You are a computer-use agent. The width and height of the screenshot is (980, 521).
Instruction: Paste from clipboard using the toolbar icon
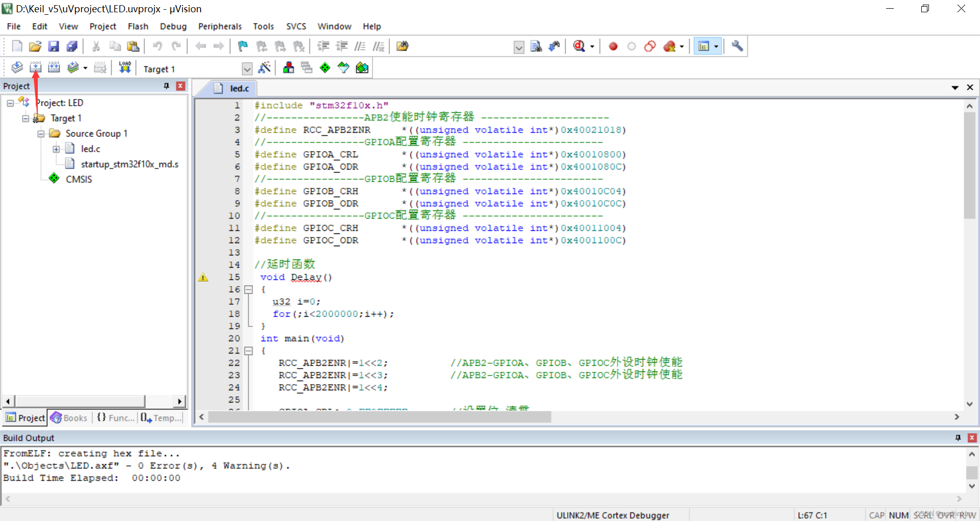[133, 46]
